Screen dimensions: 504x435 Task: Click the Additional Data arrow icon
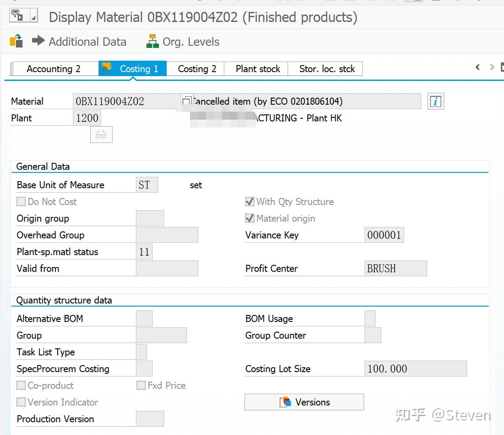39,41
